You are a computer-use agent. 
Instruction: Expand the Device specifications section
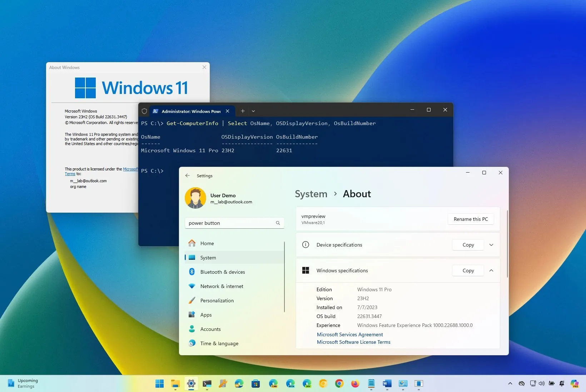491,245
